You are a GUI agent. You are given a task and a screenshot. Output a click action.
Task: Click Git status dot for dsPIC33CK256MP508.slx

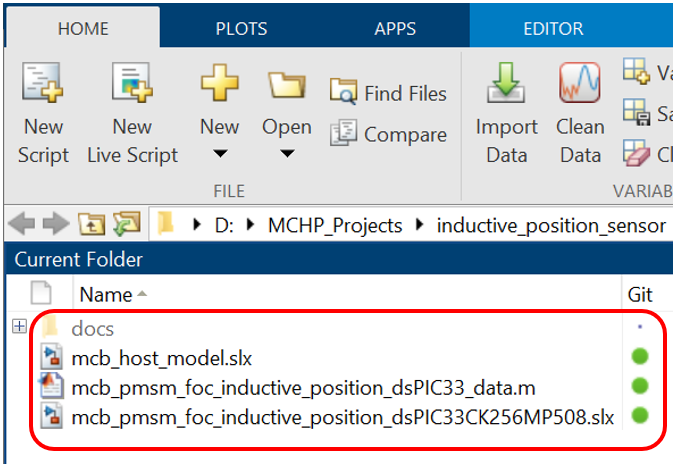(x=640, y=416)
